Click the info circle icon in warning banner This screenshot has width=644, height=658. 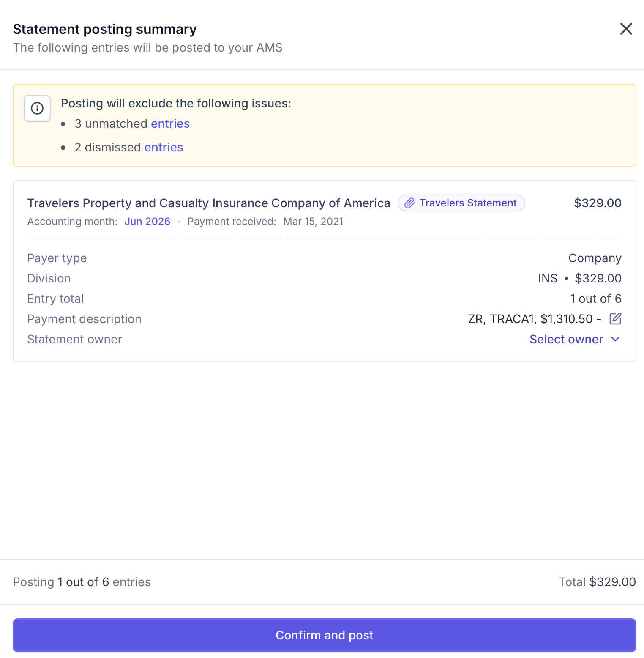tap(37, 108)
